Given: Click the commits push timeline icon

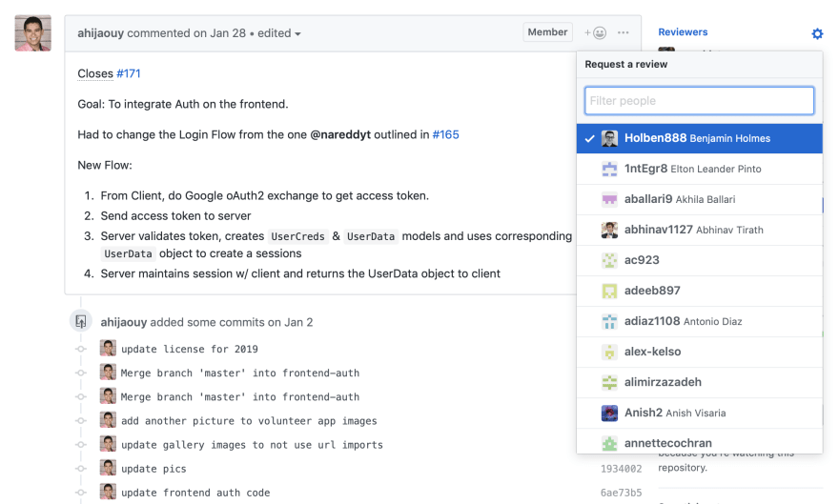Looking at the screenshot, I should (x=81, y=321).
